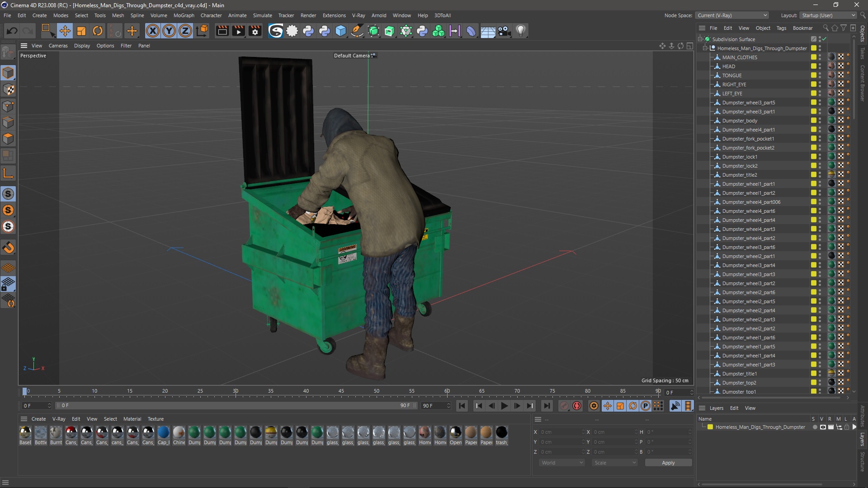868x488 pixels.
Task: Open the Layout dropdown
Action: tap(828, 15)
